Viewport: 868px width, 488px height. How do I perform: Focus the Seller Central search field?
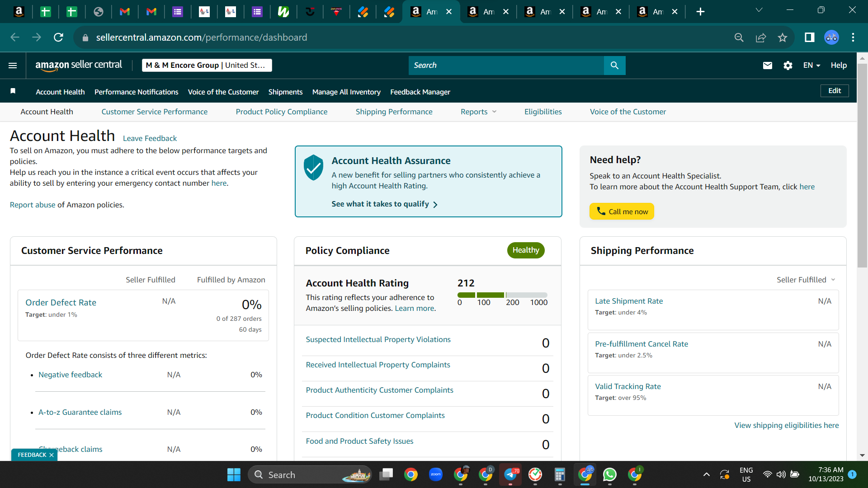[506, 66]
